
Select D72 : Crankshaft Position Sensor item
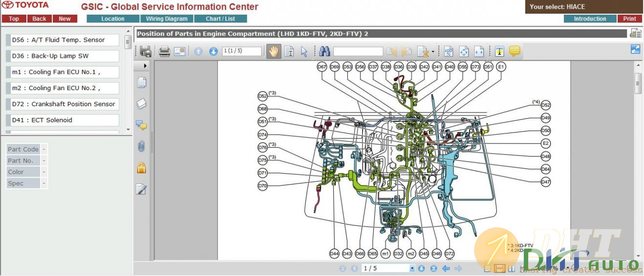(64, 104)
